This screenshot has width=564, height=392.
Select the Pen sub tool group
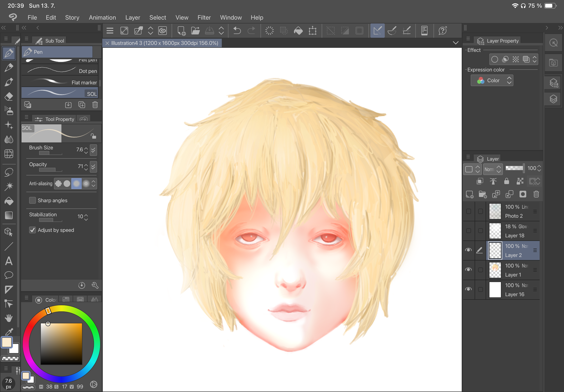click(57, 52)
